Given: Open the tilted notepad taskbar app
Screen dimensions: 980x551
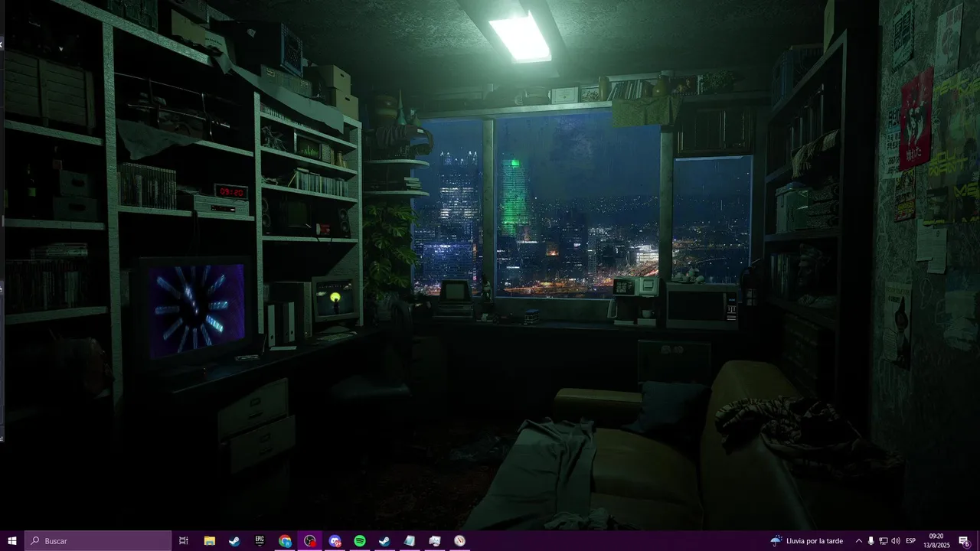Looking at the screenshot, I should click(x=410, y=540).
